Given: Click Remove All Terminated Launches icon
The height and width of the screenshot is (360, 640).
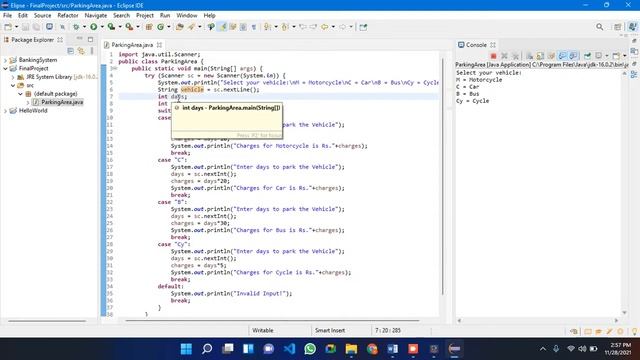Looking at the screenshot, I should (x=516, y=56).
